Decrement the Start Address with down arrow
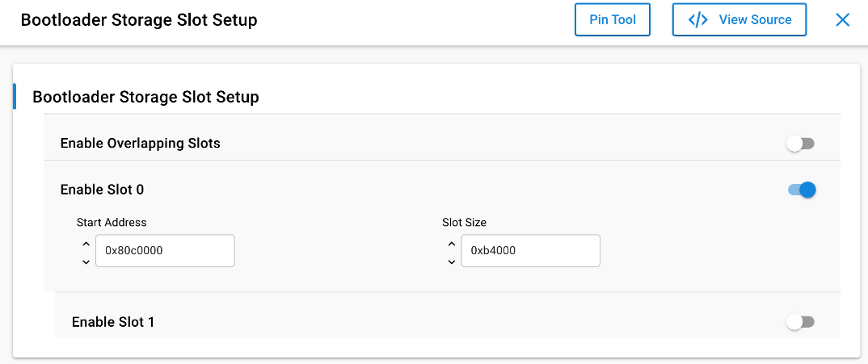This screenshot has height=364, width=868. point(86,261)
